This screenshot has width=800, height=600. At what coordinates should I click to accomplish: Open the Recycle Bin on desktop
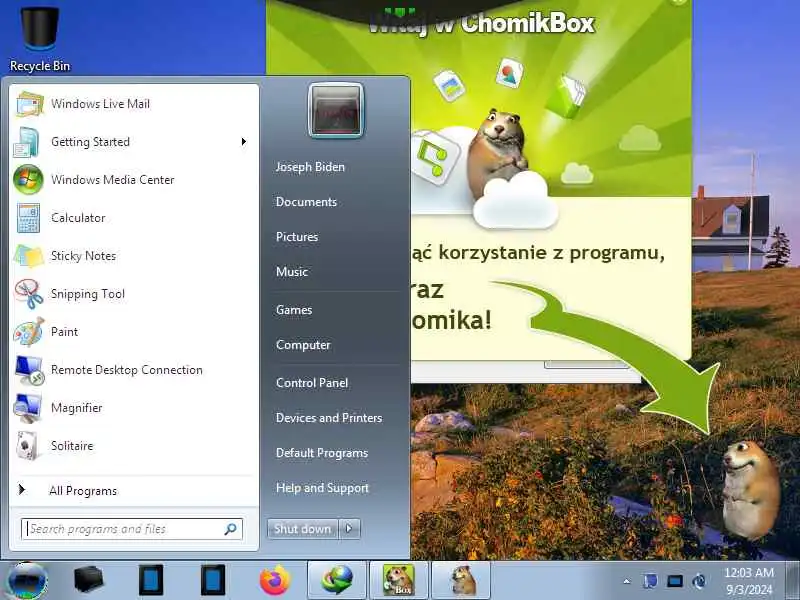point(40,40)
